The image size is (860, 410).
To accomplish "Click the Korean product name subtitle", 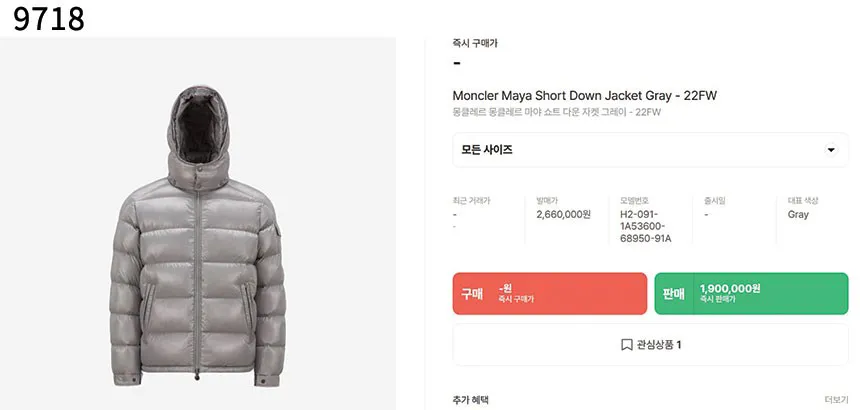I will [557, 112].
